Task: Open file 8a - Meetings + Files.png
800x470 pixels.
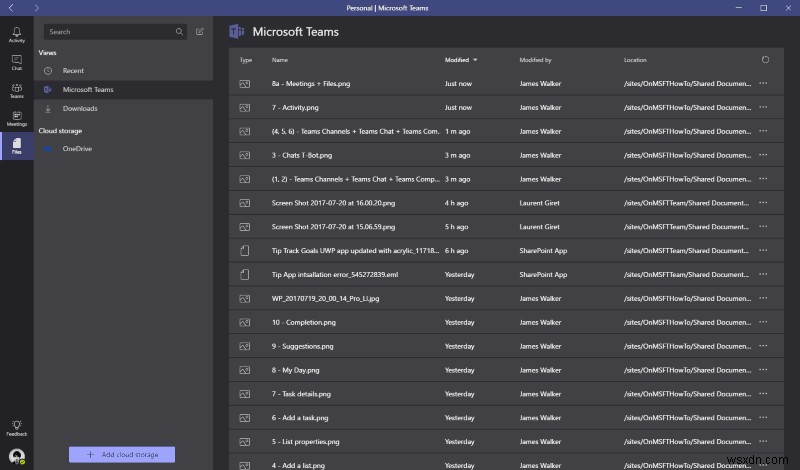Action: click(311, 84)
